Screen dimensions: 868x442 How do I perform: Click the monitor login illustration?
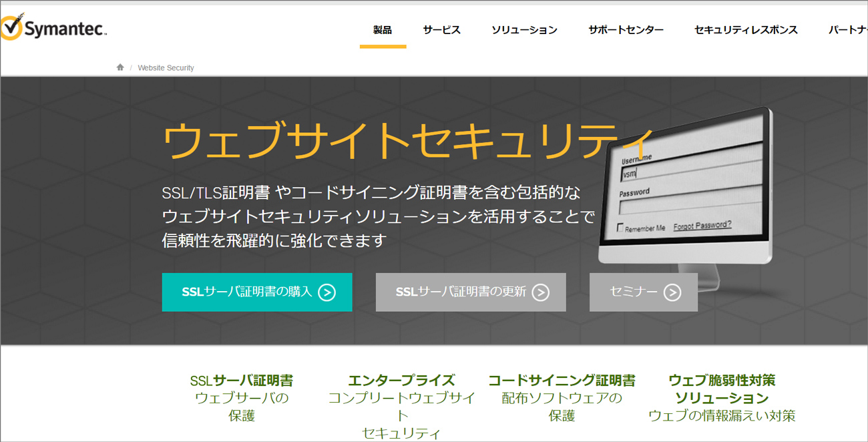click(686, 199)
